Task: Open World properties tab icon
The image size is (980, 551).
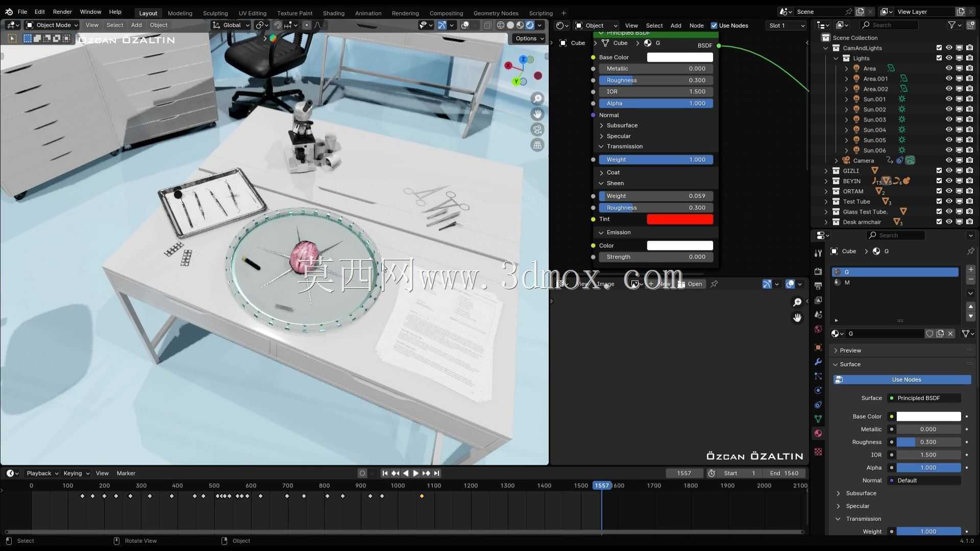Action: click(818, 329)
